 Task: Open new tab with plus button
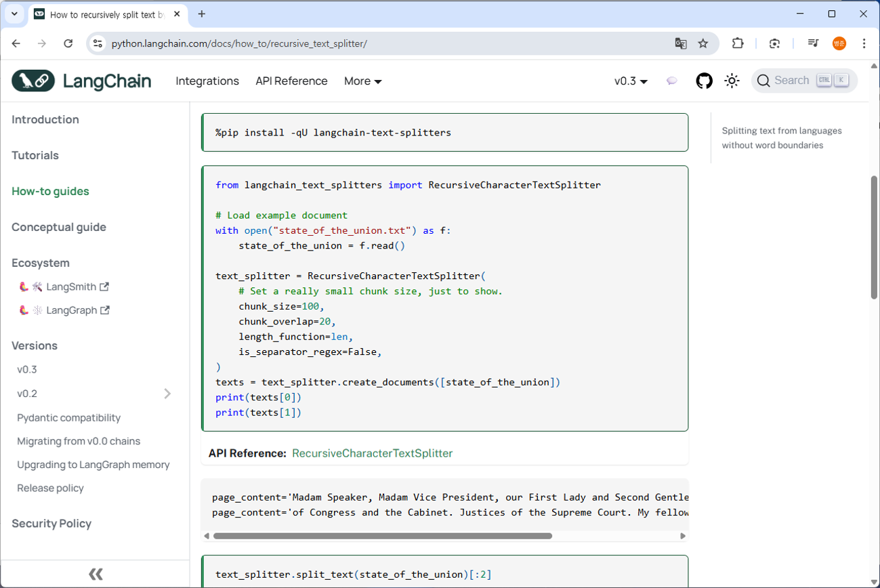pyautogui.click(x=202, y=14)
